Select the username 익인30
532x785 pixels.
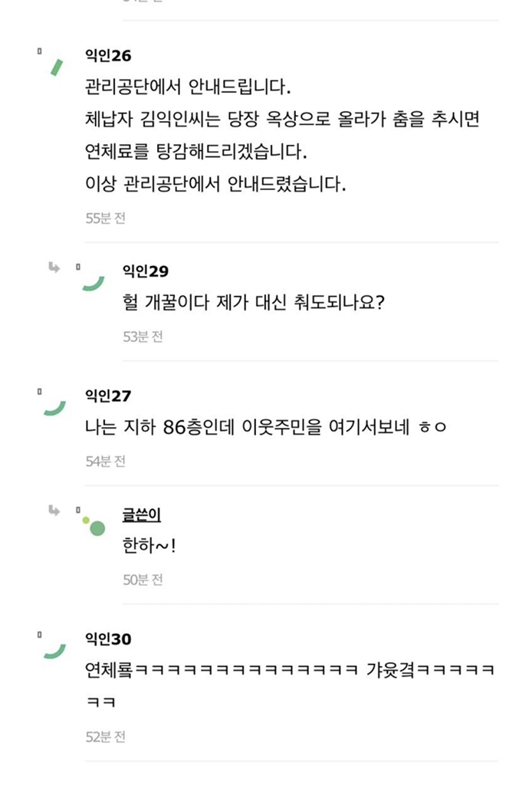point(108,639)
